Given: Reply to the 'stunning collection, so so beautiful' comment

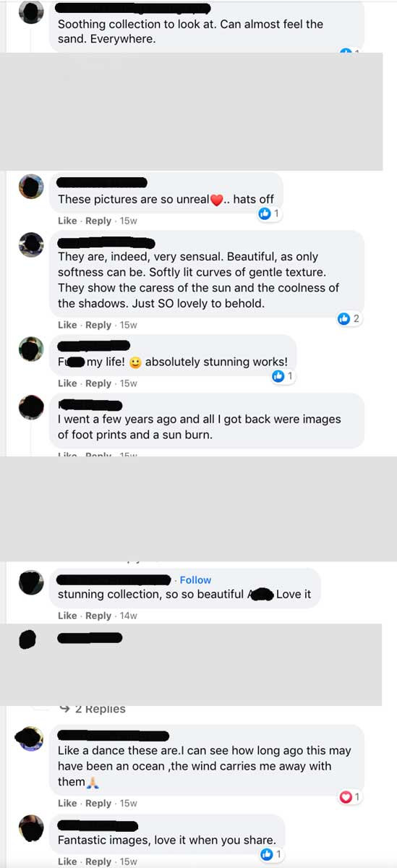Looking at the screenshot, I should (x=98, y=616).
